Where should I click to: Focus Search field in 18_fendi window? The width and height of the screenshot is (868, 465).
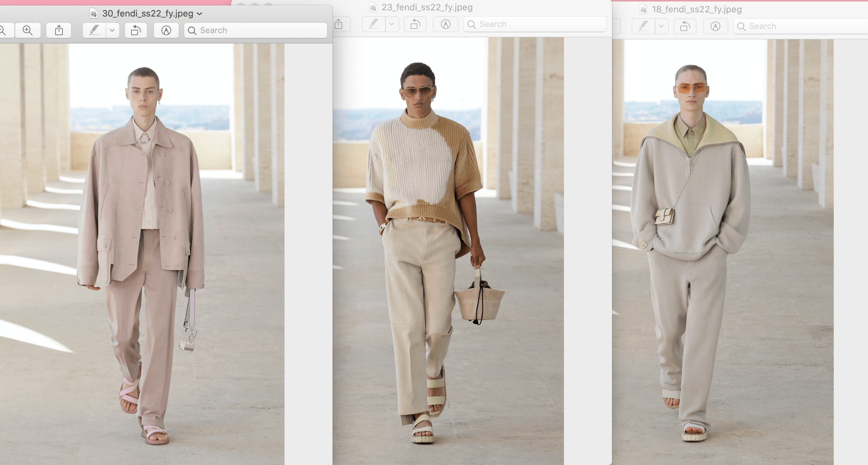(x=801, y=26)
